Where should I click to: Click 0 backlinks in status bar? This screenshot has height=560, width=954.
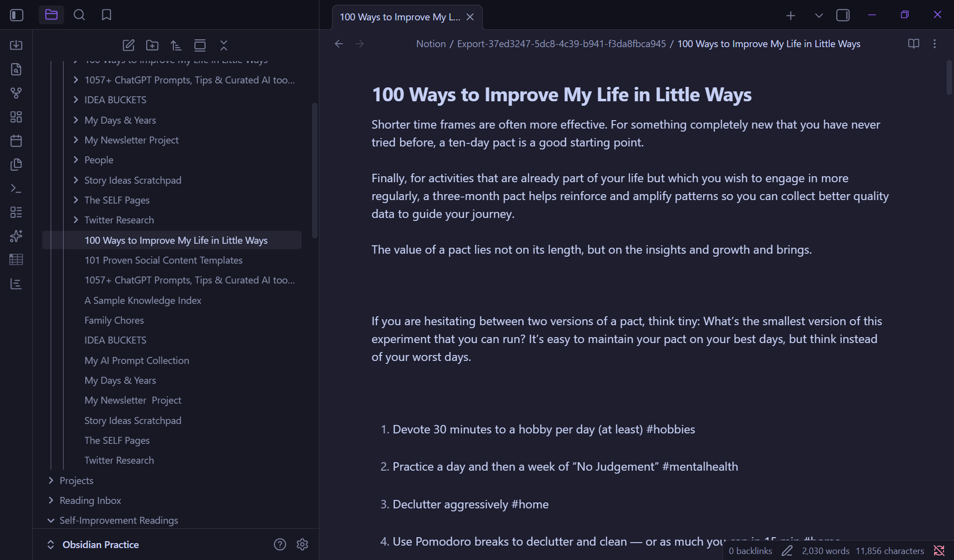(750, 551)
